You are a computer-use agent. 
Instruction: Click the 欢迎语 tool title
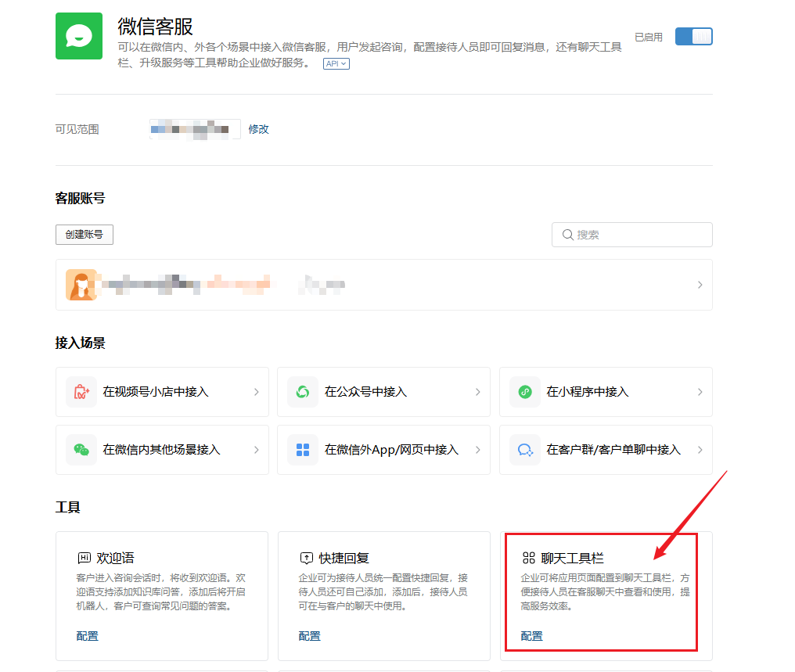(x=116, y=558)
